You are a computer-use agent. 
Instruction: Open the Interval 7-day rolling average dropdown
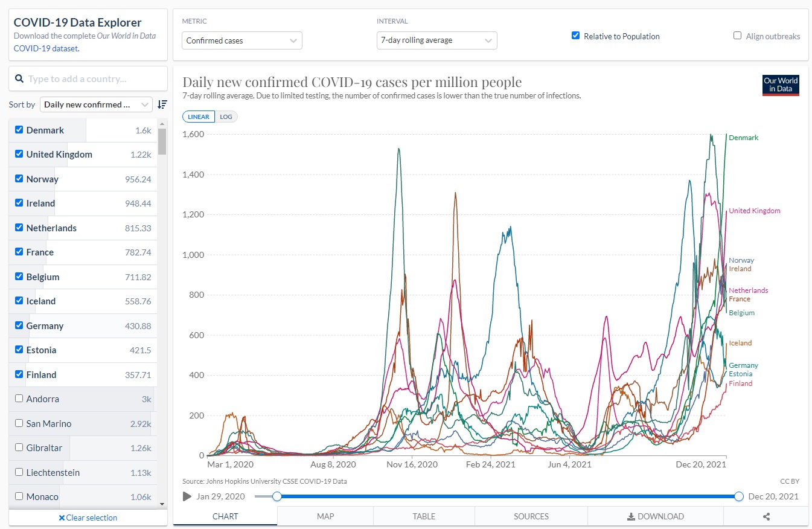436,40
